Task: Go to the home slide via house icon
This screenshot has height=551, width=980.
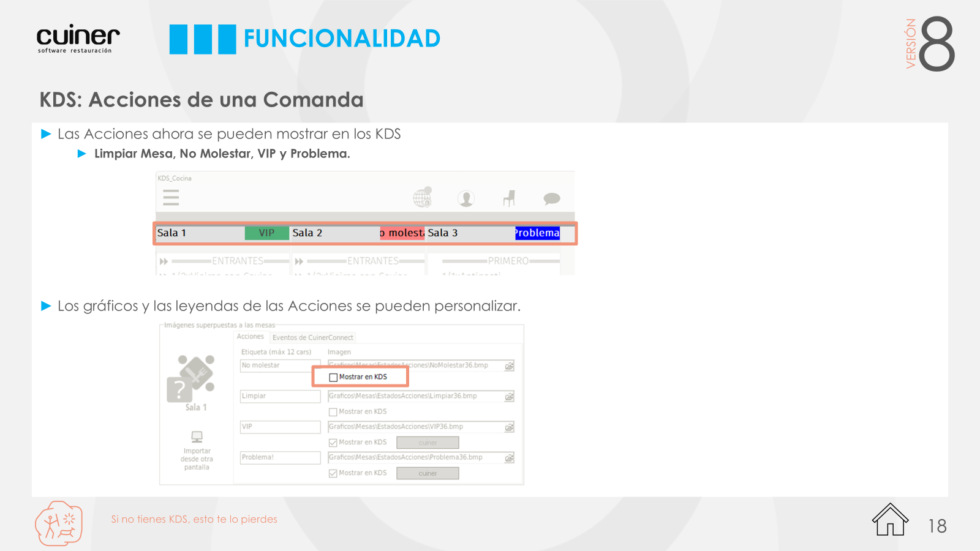Action: coord(890,519)
